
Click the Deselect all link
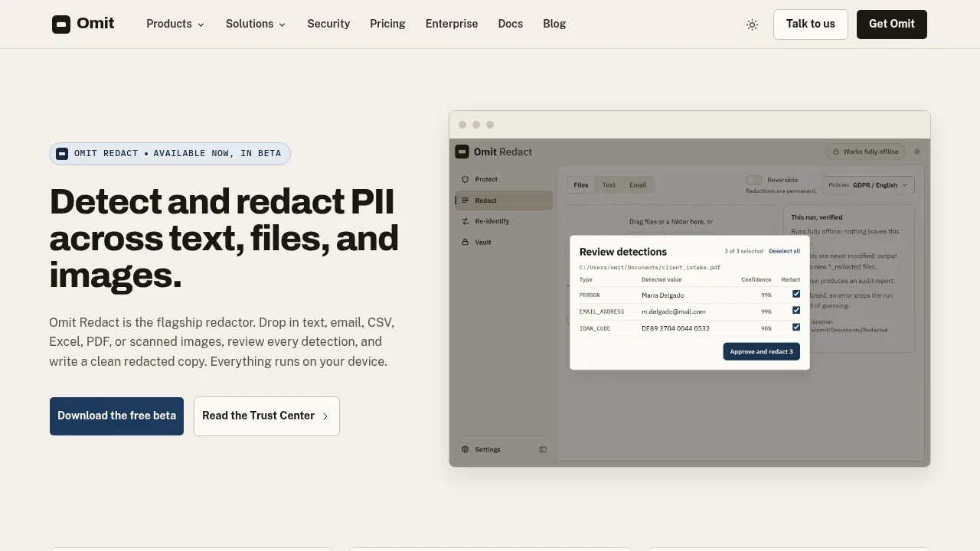point(784,251)
